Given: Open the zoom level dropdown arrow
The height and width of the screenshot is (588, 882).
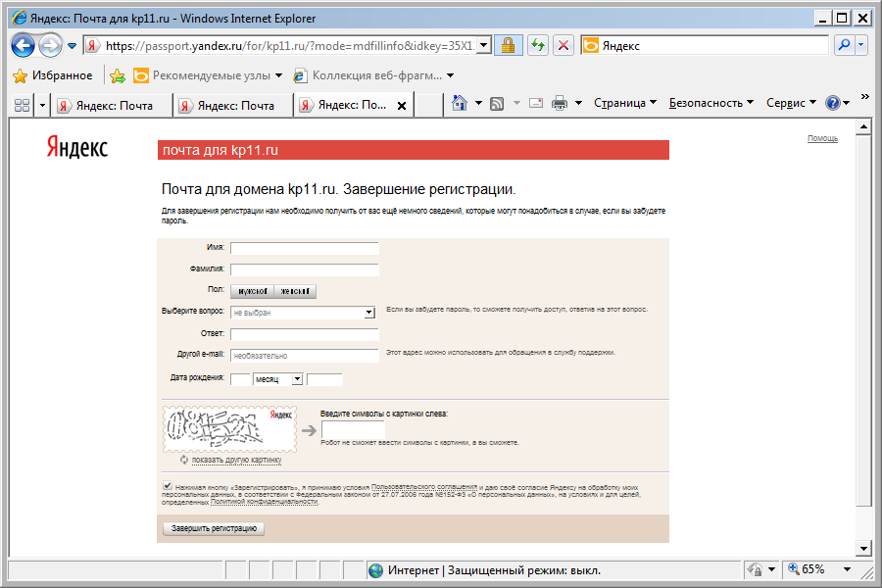Looking at the screenshot, I should 847,569.
